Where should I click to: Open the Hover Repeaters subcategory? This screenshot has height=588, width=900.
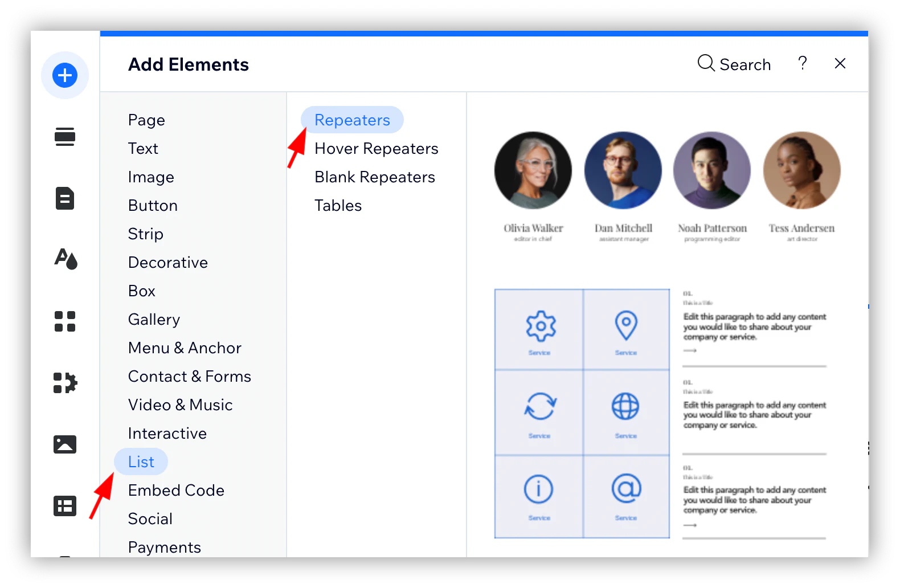click(377, 149)
